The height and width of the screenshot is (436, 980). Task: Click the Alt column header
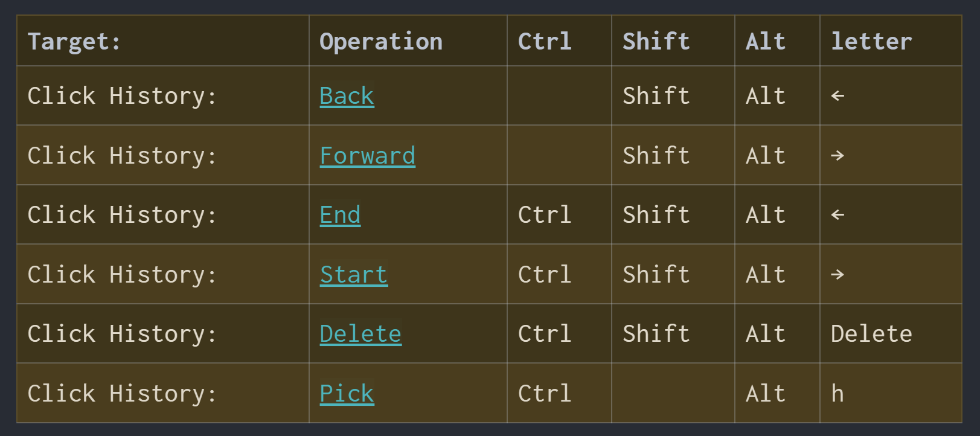(x=766, y=42)
